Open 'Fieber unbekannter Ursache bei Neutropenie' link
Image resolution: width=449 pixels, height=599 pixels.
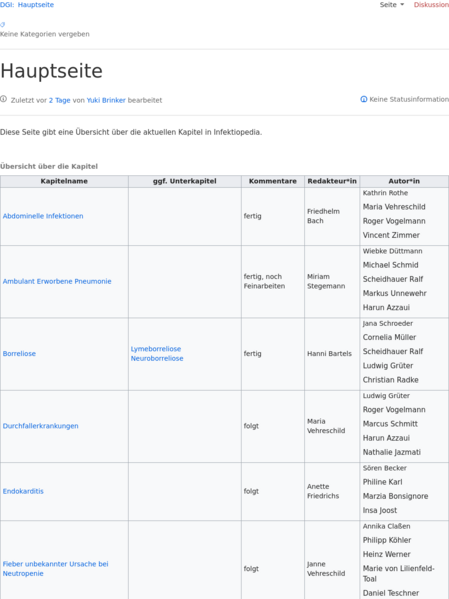click(55, 568)
